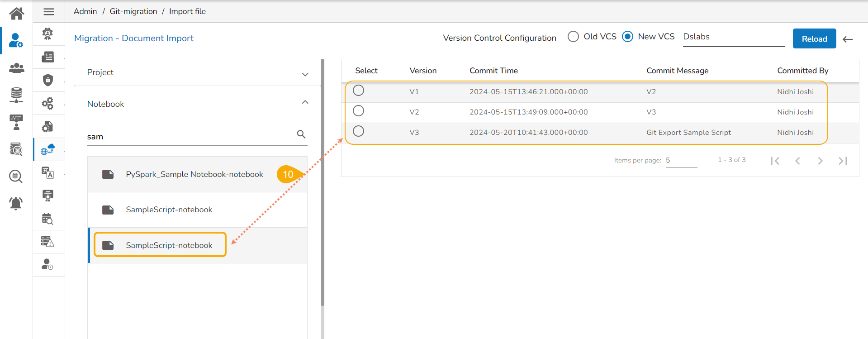The image size is (868, 339).
Task: Select the Old VCS radio button
Action: click(573, 37)
